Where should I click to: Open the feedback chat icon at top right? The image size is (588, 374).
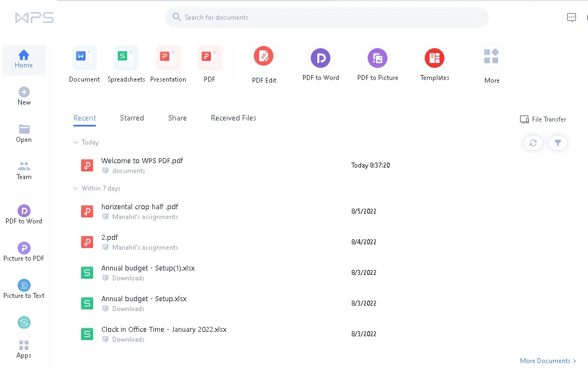tap(571, 17)
